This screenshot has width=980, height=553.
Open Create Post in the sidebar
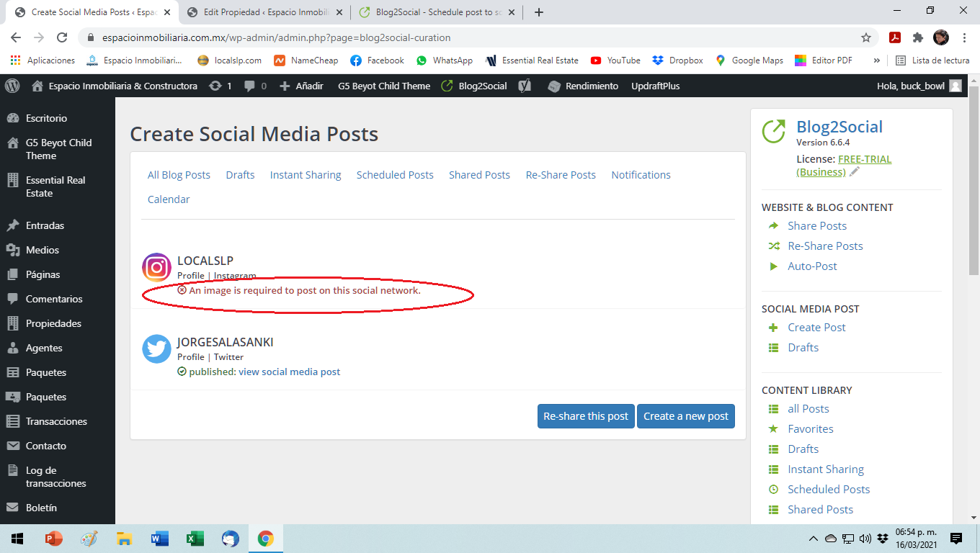[816, 328]
